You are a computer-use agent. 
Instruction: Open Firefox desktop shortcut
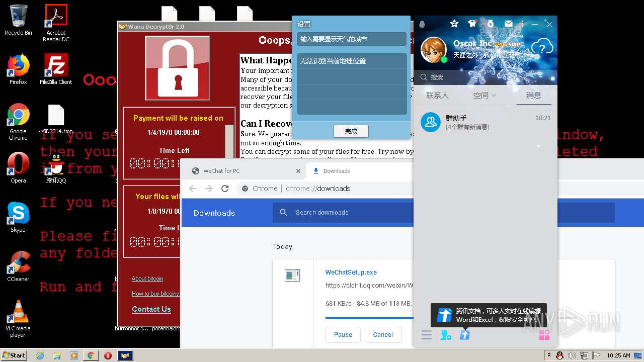click(18, 69)
